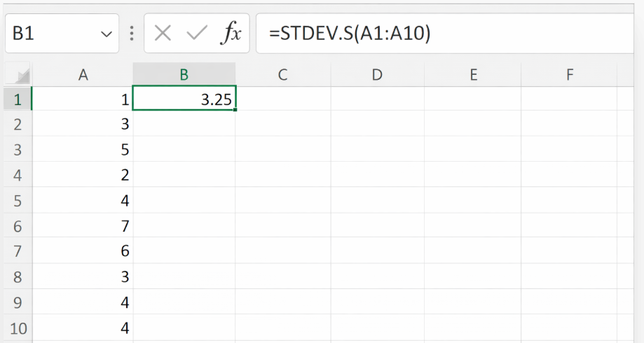The height and width of the screenshot is (343, 644).
Task: Select column B header
Action: pyautogui.click(x=184, y=75)
